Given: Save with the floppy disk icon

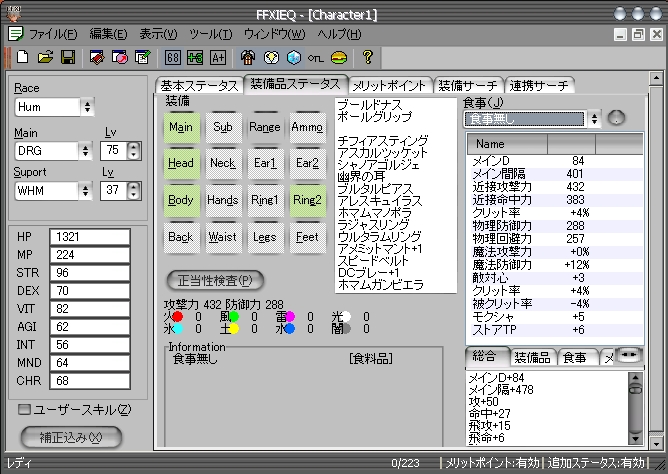Looking at the screenshot, I should click(x=68, y=57).
